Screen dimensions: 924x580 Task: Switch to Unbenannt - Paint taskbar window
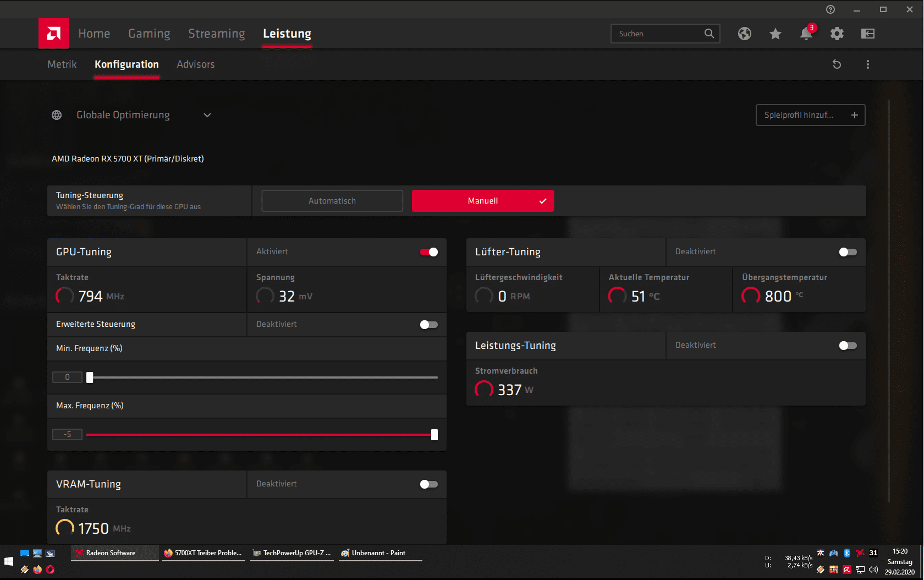pos(381,553)
